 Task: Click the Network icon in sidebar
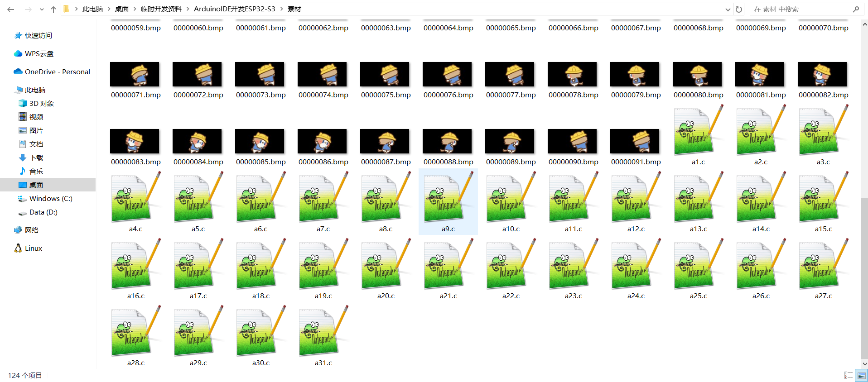coord(18,230)
